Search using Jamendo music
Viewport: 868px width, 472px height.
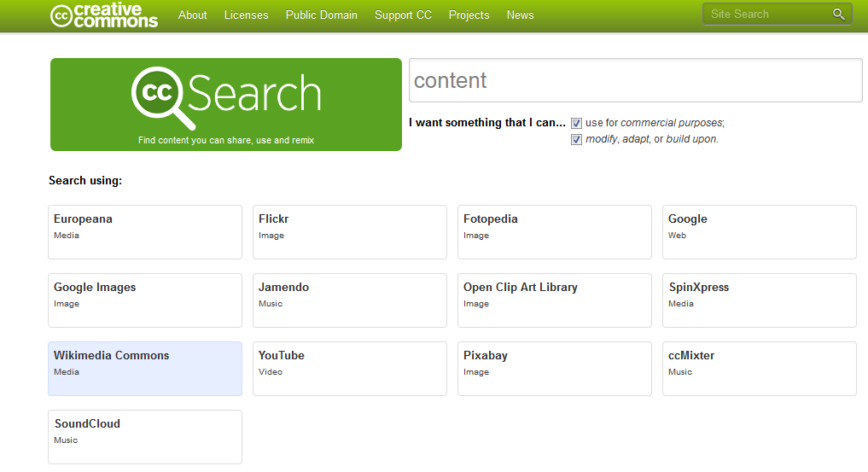coord(350,300)
